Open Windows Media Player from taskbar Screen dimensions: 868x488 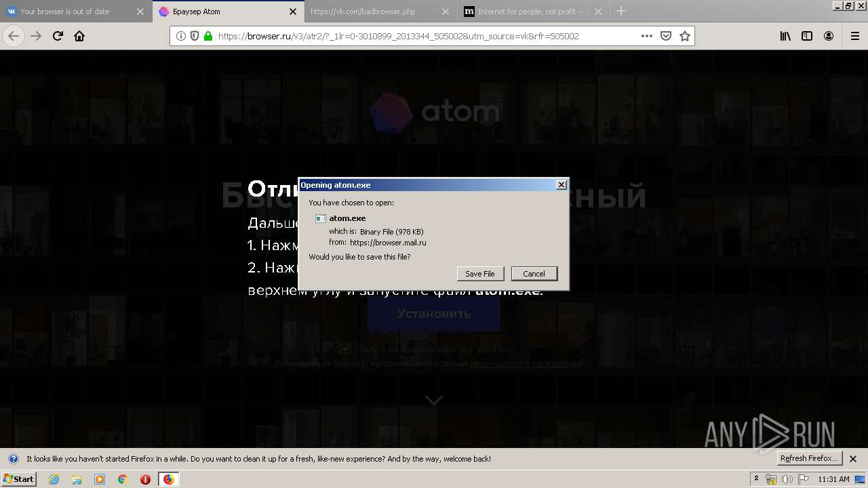pyautogui.click(x=100, y=479)
